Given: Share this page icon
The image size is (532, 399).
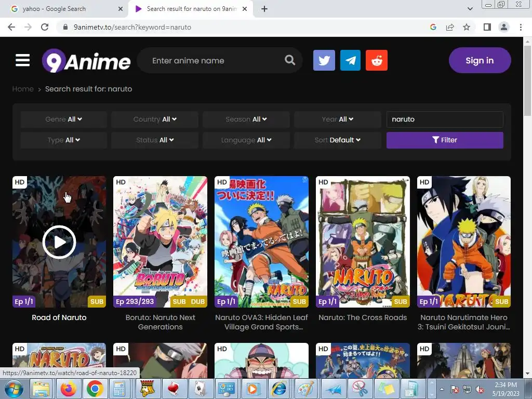Looking at the screenshot, I should tap(450, 27).
